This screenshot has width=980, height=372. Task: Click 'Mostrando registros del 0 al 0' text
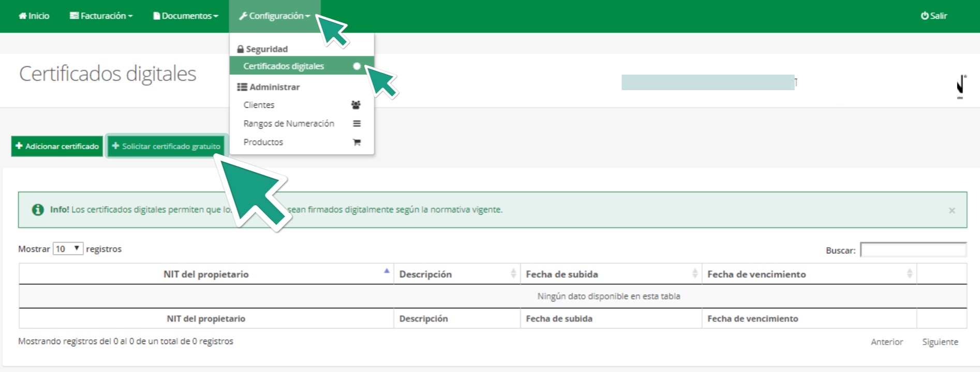tap(126, 341)
